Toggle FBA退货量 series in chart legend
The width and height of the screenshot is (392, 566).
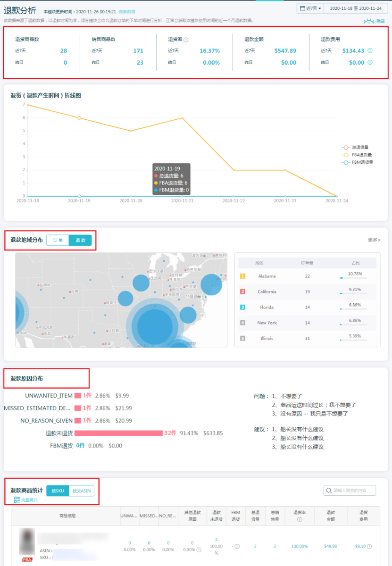tap(357, 155)
